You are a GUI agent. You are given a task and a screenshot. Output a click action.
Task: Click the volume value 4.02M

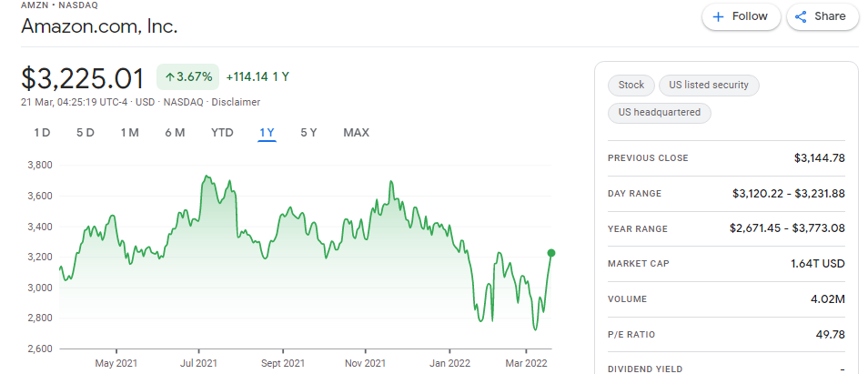click(x=828, y=299)
